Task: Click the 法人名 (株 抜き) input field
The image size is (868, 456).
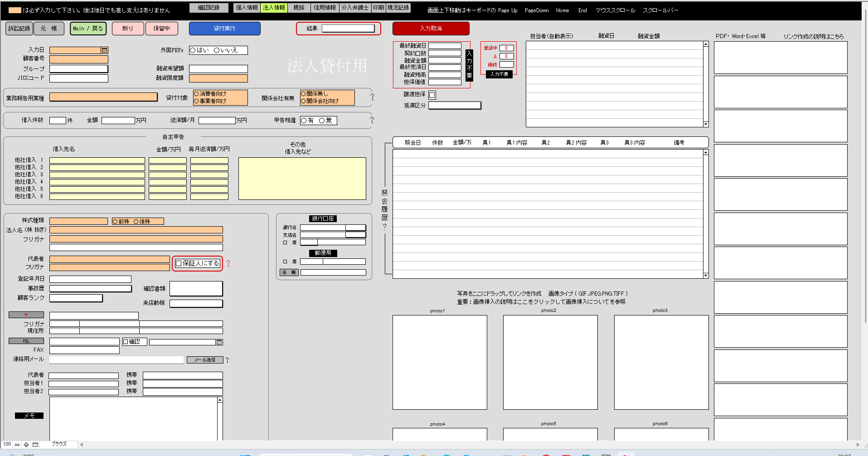Action: pyautogui.click(x=136, y=230)
